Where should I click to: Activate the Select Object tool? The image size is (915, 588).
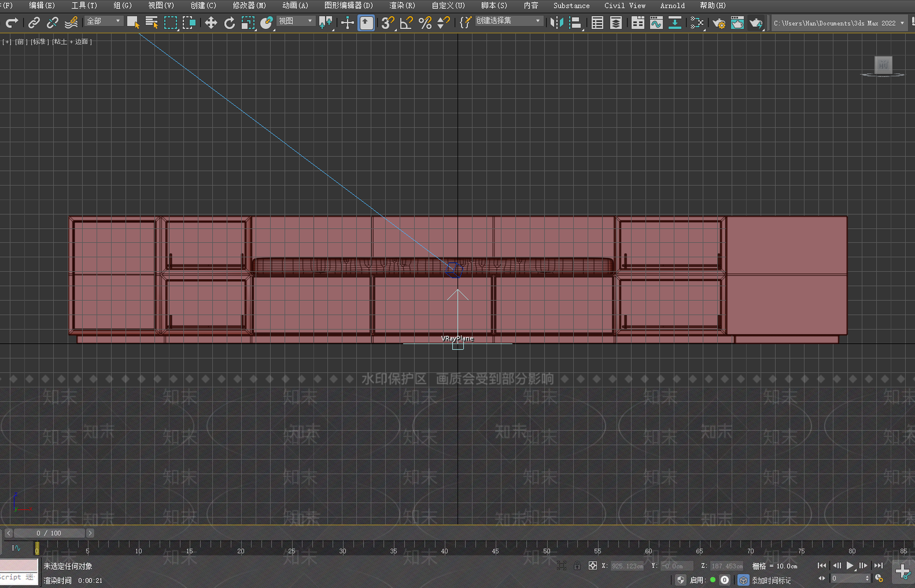(133, 23)
